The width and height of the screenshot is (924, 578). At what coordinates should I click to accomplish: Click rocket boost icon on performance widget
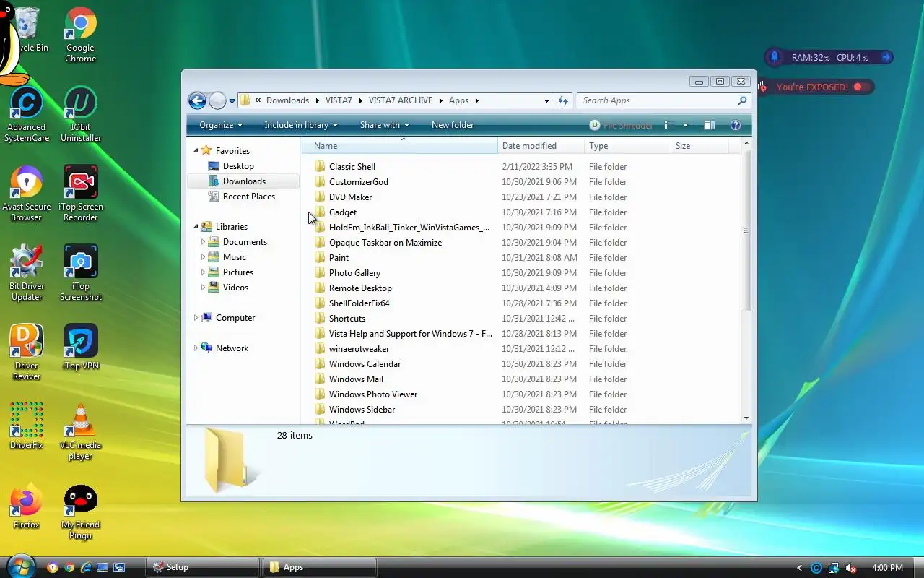775,57
